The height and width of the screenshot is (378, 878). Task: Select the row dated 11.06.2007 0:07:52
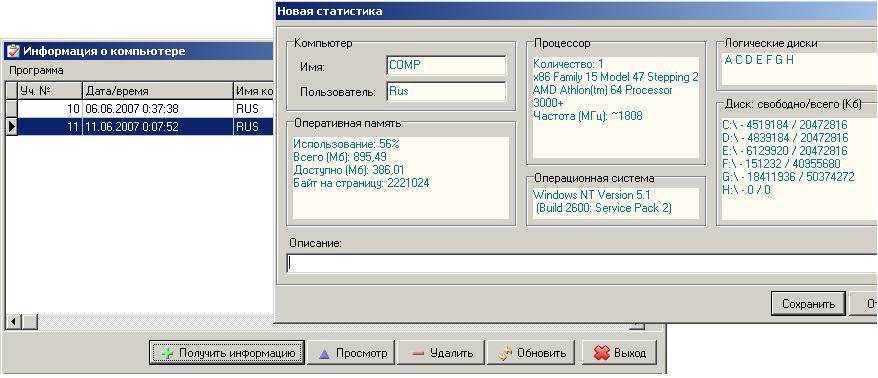[139, 127]
